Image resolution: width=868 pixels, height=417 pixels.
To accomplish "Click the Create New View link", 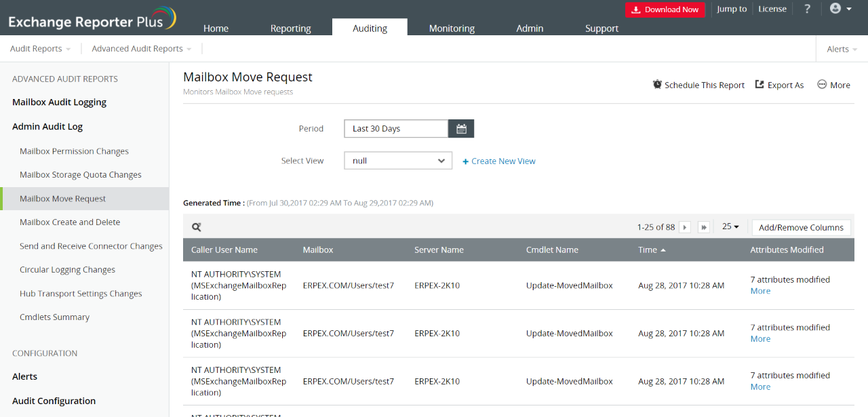I will point(499,161).
